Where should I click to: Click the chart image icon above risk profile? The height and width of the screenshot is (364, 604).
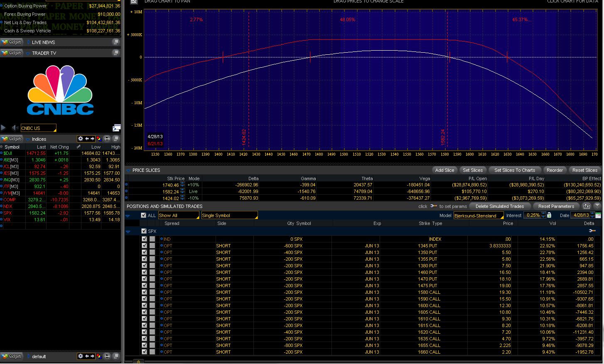pos(134,2)
